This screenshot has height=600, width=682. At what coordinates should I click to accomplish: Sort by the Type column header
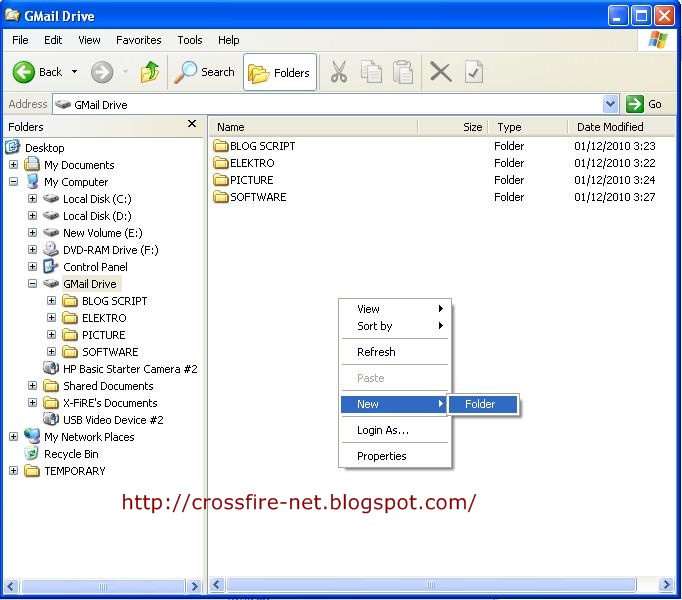click(528, 127)
